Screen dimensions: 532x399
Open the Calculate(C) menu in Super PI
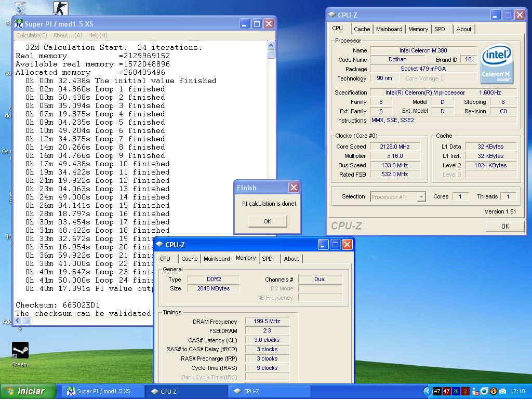32,35
